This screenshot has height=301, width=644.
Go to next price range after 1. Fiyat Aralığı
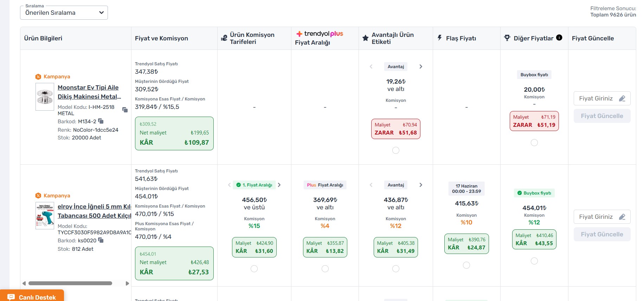pos(279,185)
